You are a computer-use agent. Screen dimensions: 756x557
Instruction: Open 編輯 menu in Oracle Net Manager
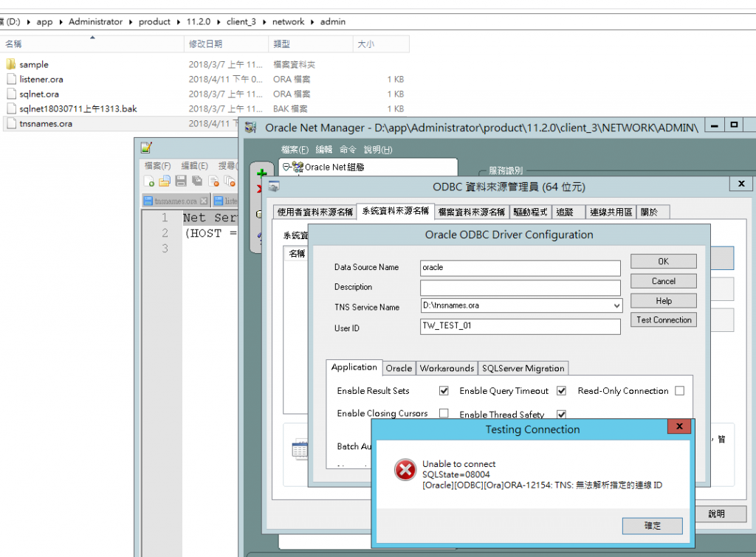point(324,150)
